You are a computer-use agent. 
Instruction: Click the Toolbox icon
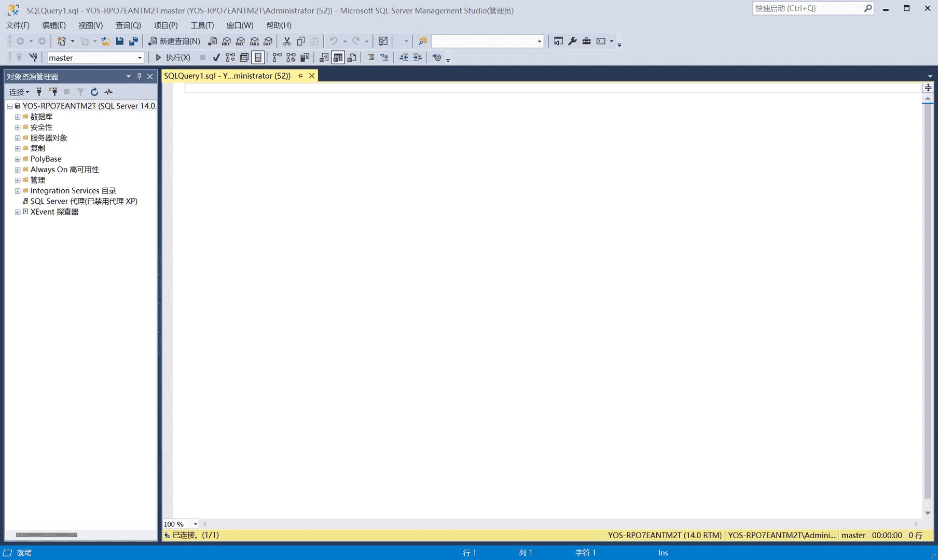586,41
